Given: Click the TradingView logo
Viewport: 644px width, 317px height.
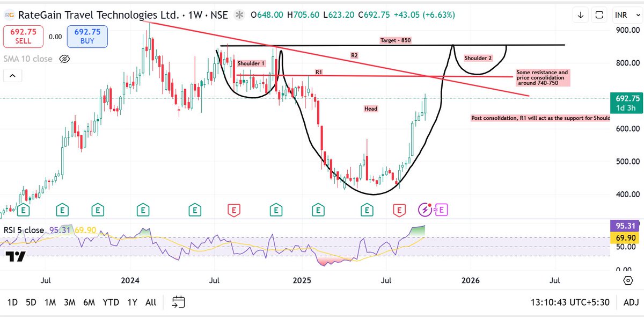Looking at the screenshot, I should click(16, 256).
